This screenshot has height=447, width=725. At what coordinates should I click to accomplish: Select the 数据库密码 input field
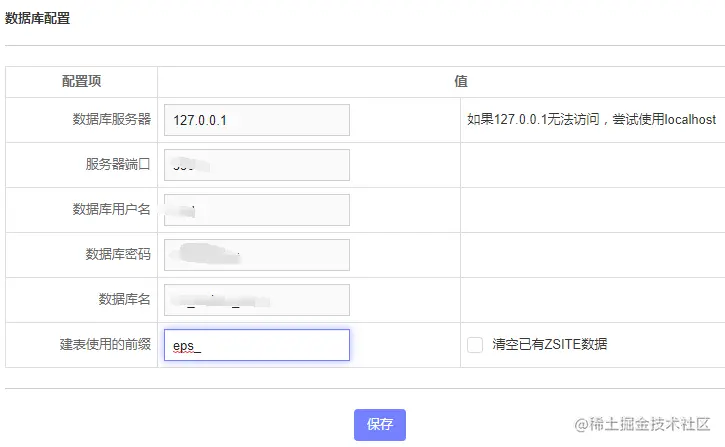(x=257, y=255)
